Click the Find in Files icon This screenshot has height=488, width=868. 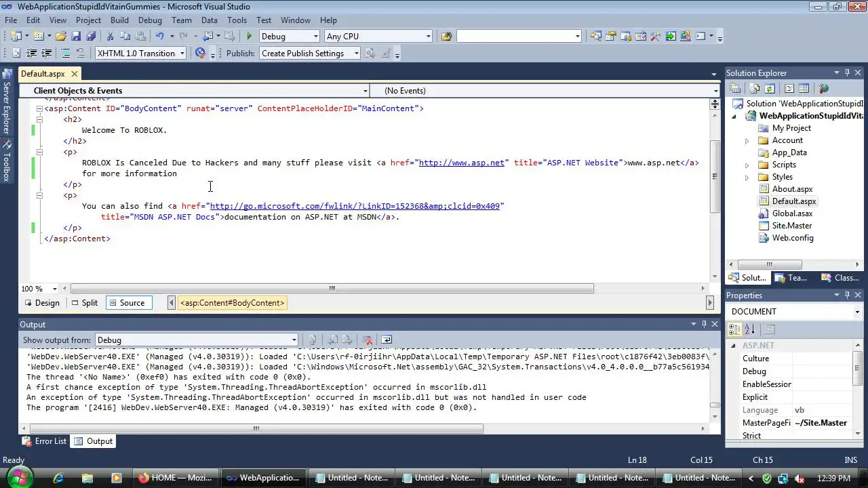coord(446,36)
